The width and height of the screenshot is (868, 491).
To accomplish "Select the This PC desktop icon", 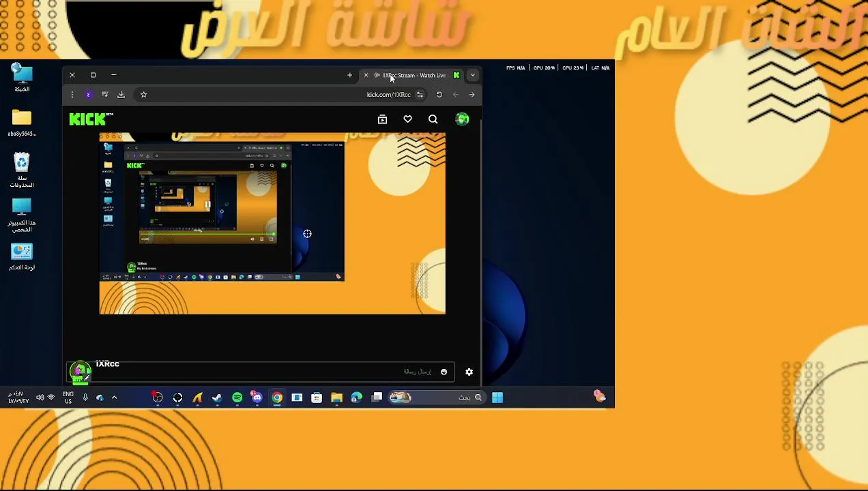I will pyautogui.click(x=22, y=215).
